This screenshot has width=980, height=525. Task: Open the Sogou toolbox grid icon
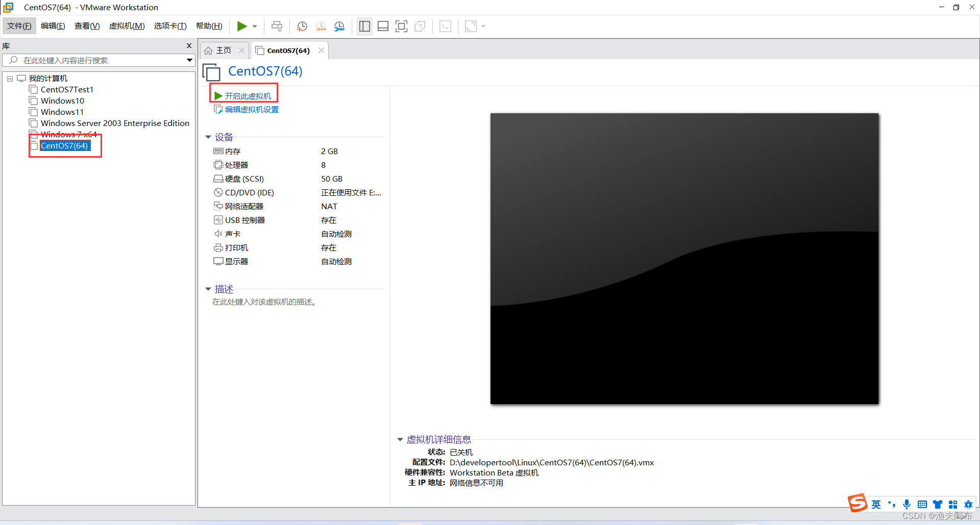pos(952,505)
